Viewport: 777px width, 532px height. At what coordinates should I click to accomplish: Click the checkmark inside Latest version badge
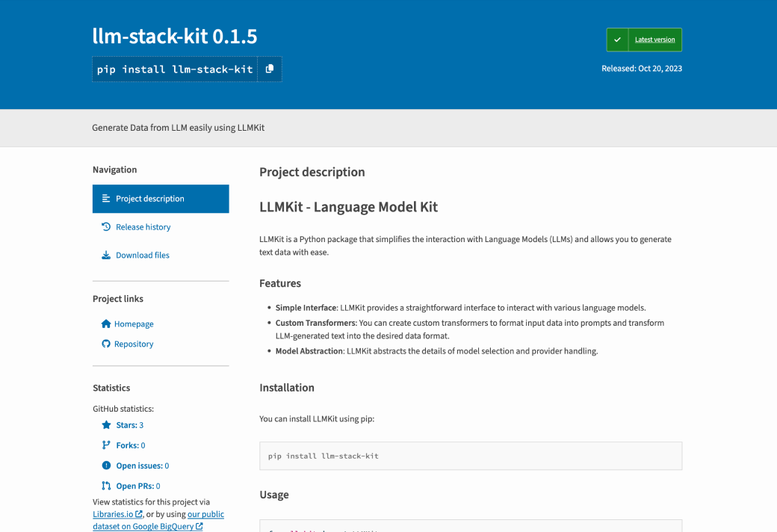pyautogui.click(x=618, y=40)
